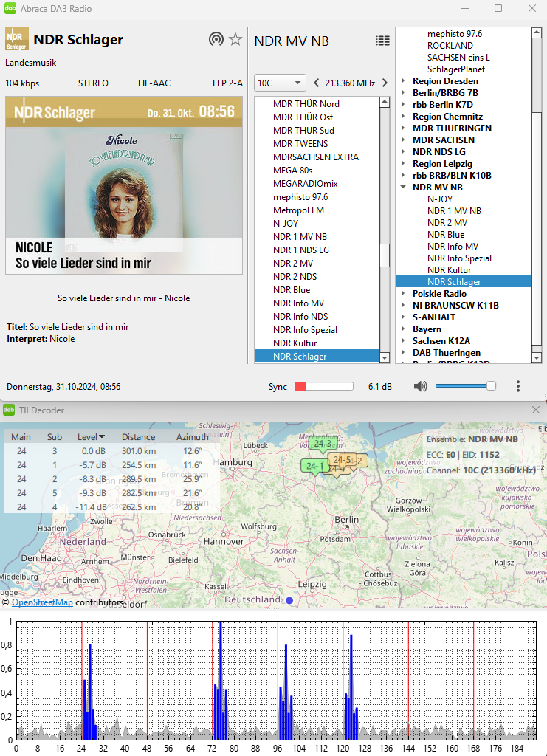The width and height of the screenshot is (547, 756).
Task: Open announcements broadcast icon next to NDR Schlager
Action: [216, 39]
